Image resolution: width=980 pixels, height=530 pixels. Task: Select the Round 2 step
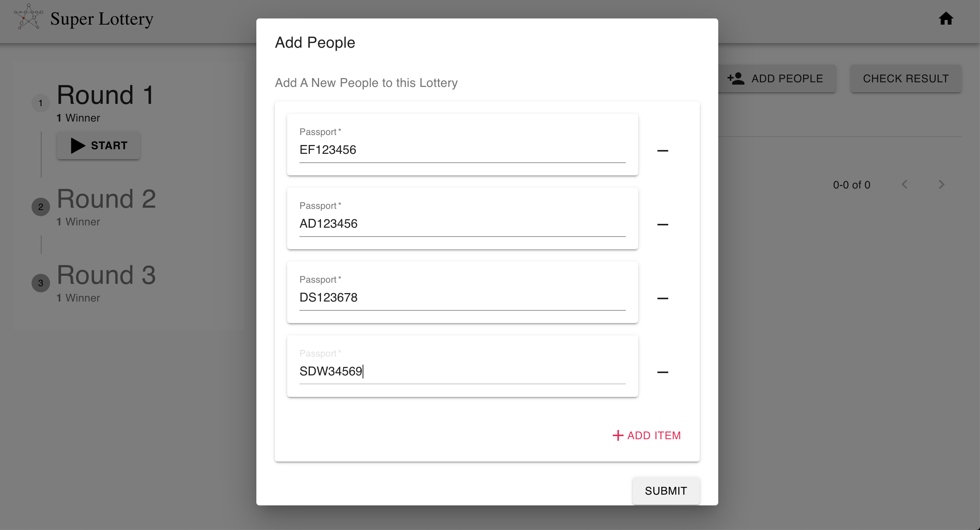106,199
